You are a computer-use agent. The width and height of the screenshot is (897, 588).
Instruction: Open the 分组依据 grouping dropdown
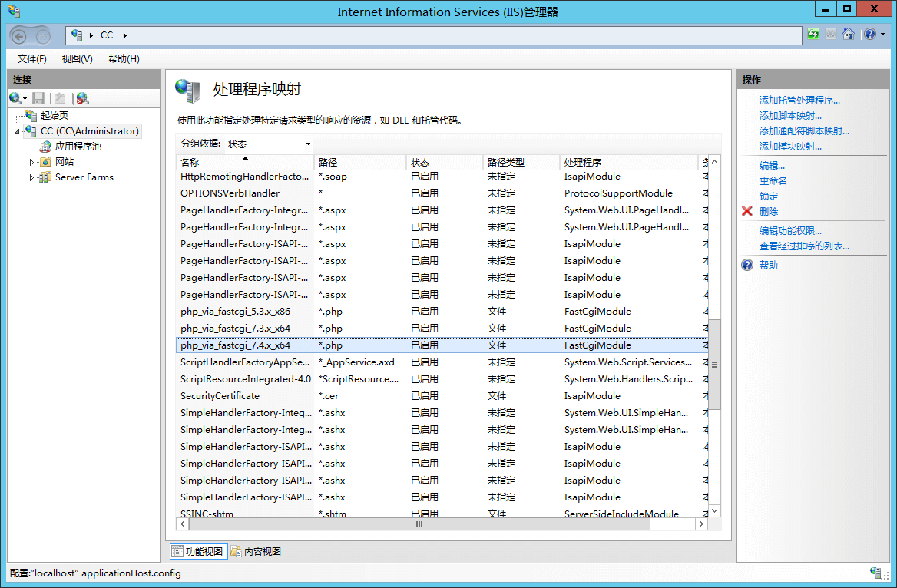coord(306,144)
